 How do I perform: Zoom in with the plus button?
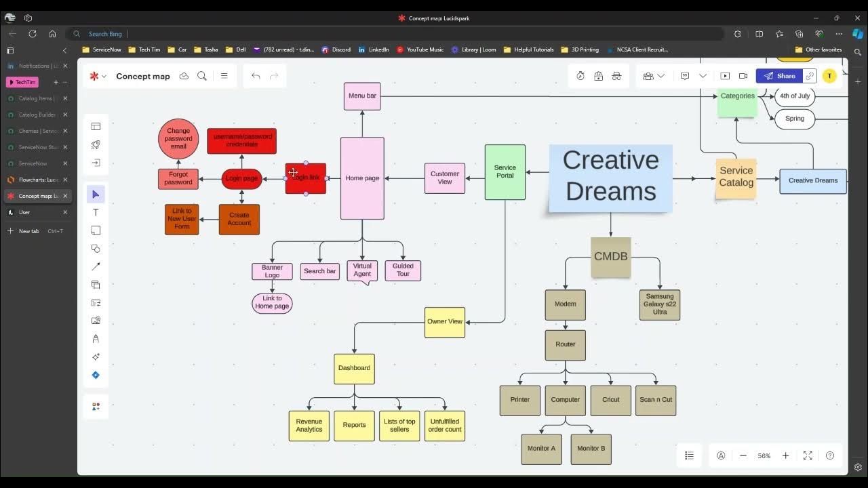[x=785, y=455]
